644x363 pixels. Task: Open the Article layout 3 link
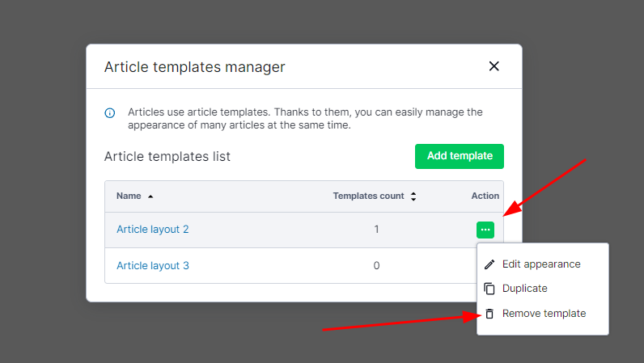[x=153, y=266]
